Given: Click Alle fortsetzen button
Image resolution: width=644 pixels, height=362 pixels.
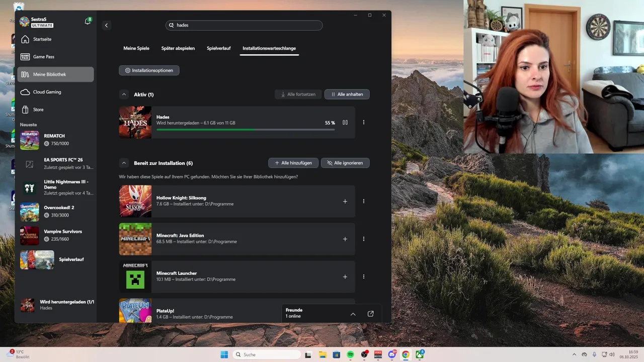Looking at the screenshot, I should (x=298, y=95).
